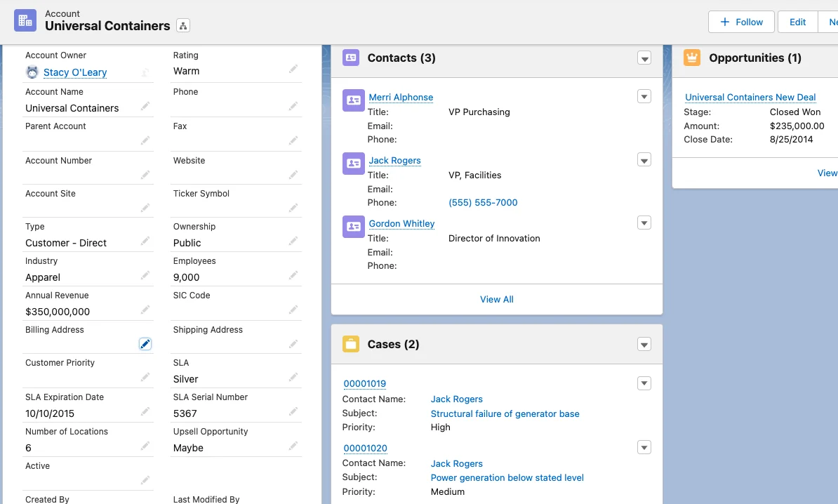This screenshot has height=504, width=838.
Task: Open Jack Rogers contact row actions dropdown
Action: tap(644, 160)
